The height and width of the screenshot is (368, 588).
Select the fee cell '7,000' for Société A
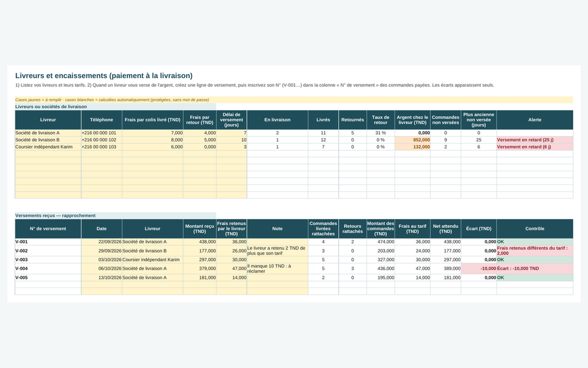(x=153, y=133)
